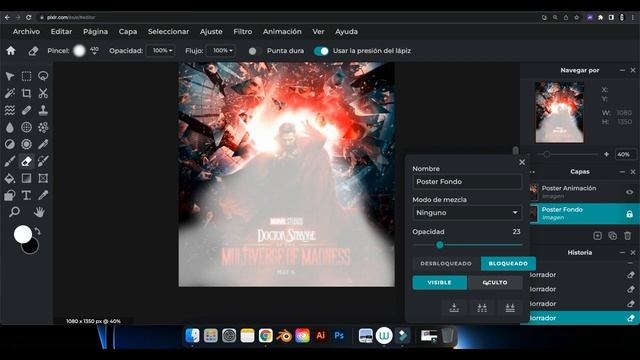The width and height of the screenshot is (640, 360).
Task: Collapse the Capas panel
Action: pos(622,172)
